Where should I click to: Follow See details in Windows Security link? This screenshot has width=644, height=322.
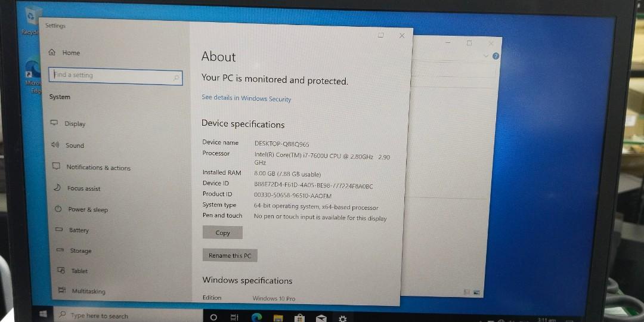246,98
